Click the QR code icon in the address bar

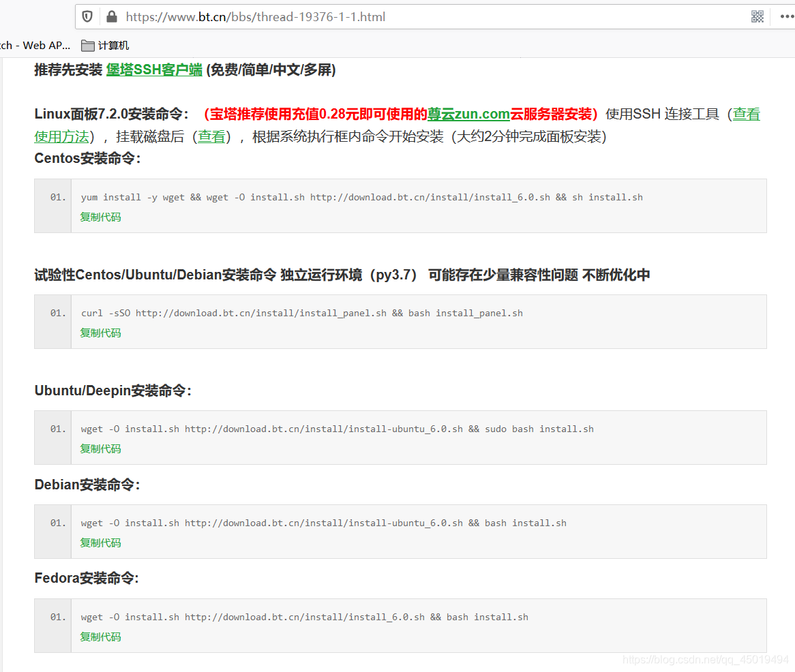click(x=757, y=16)
